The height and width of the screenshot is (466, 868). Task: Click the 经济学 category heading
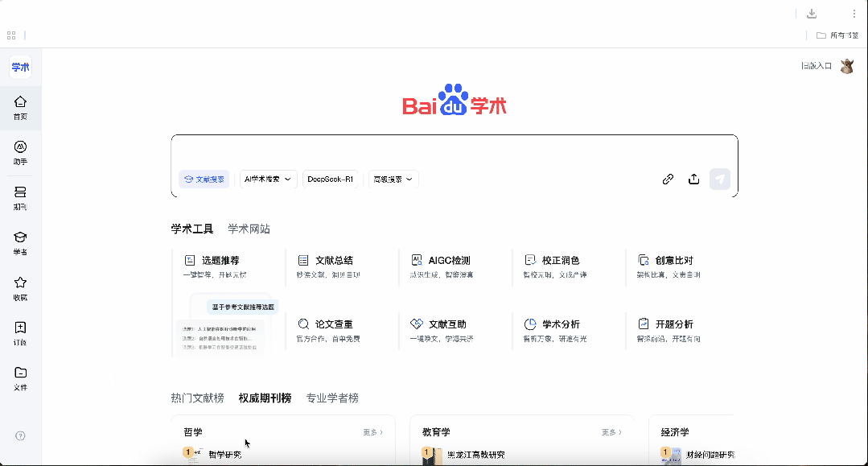(x=675, y=432)
